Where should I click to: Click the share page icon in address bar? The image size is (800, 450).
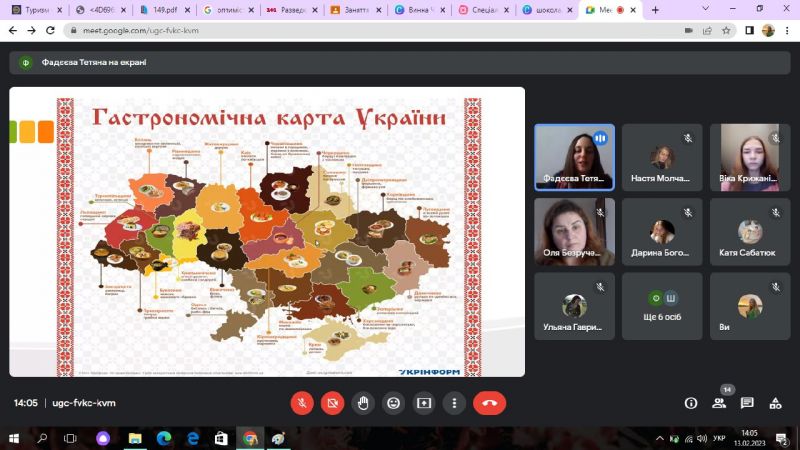tap(707, 31)
